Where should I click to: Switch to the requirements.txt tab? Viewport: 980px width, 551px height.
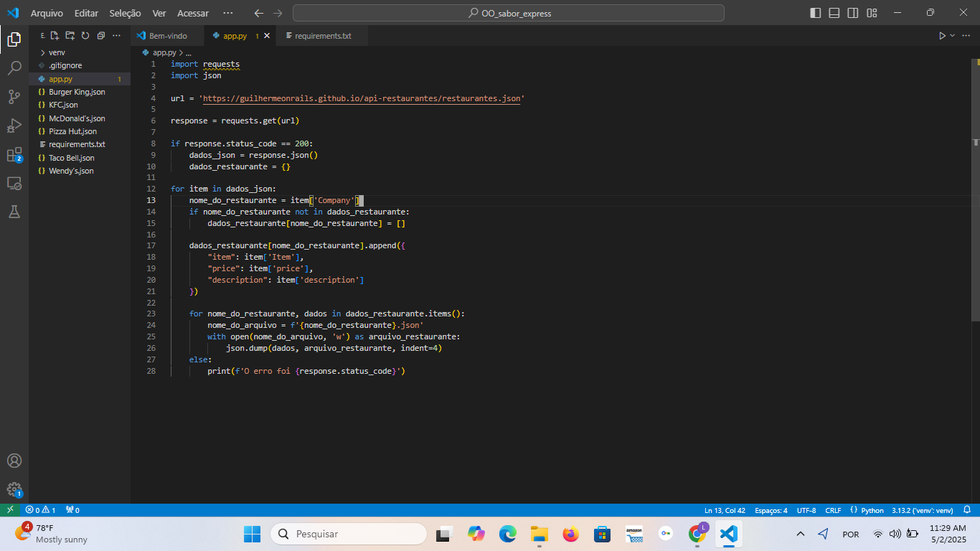[x=324, y=35]
